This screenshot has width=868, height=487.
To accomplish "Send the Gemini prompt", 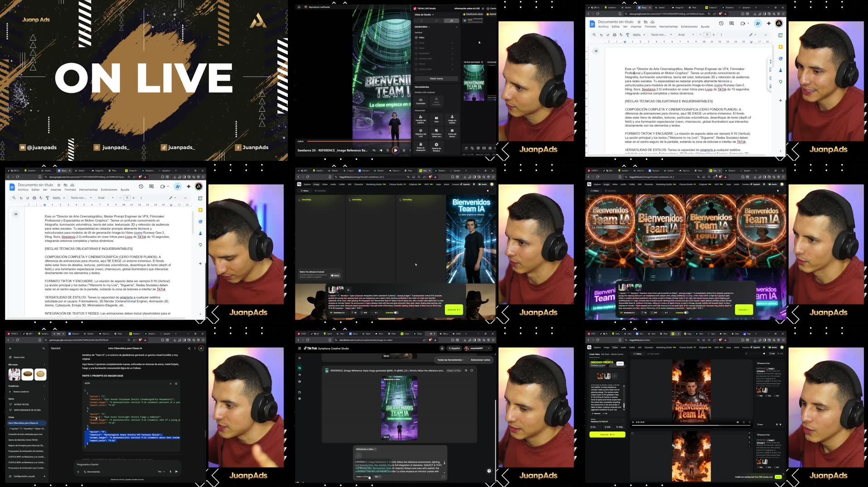I will 176,472.
